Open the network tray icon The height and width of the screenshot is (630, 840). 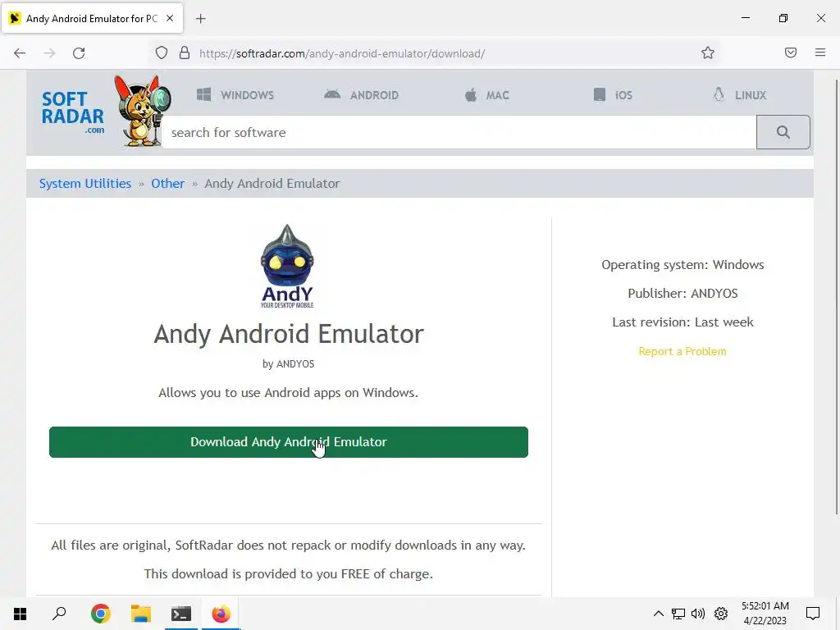(678, 614)
